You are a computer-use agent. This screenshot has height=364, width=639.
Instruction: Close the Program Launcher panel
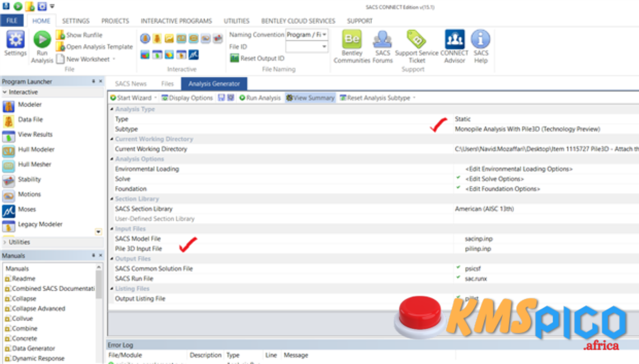100,81
